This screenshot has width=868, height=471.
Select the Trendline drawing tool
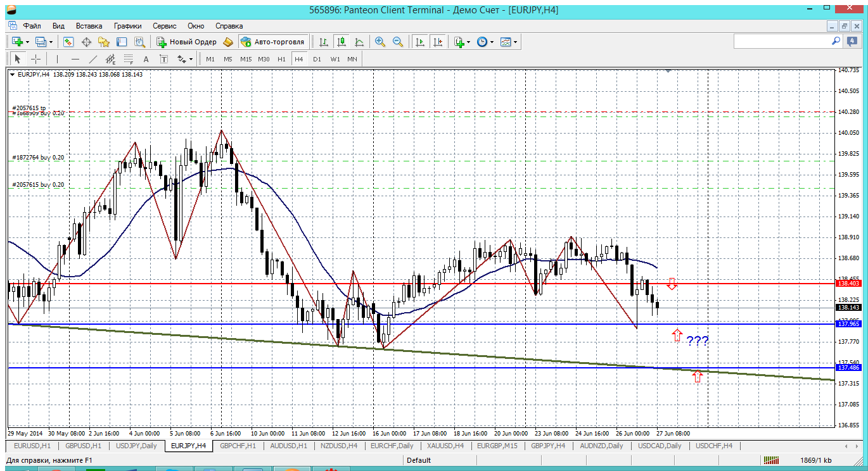pyautogui.click(x=93, y=59)
